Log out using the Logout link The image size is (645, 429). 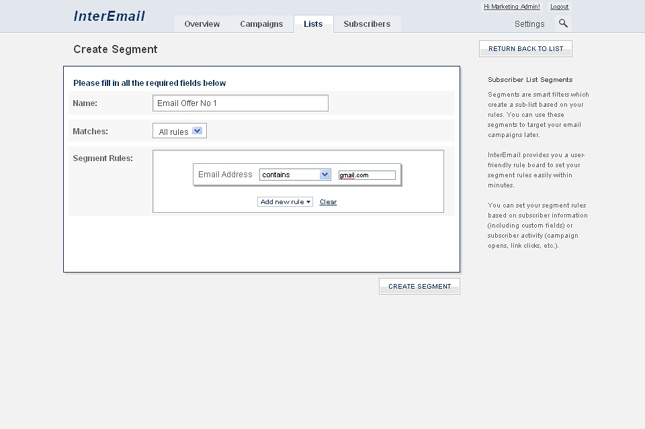pyautogui.click(x=559, y=7)
